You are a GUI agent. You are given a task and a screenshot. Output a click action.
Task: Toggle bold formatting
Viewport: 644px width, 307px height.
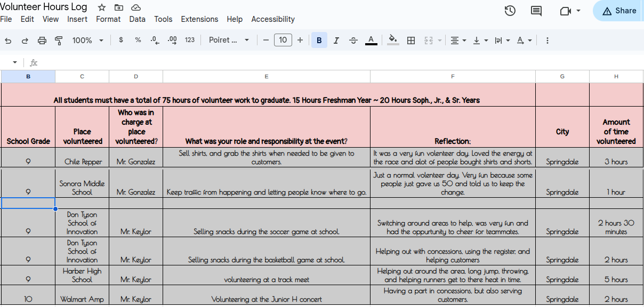tap(319, 40)
